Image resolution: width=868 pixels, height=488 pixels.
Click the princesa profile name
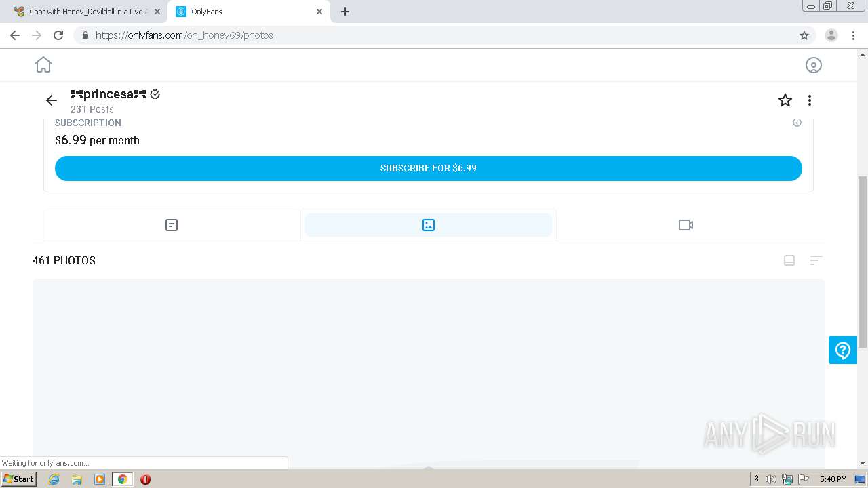(x=108, y=94)
